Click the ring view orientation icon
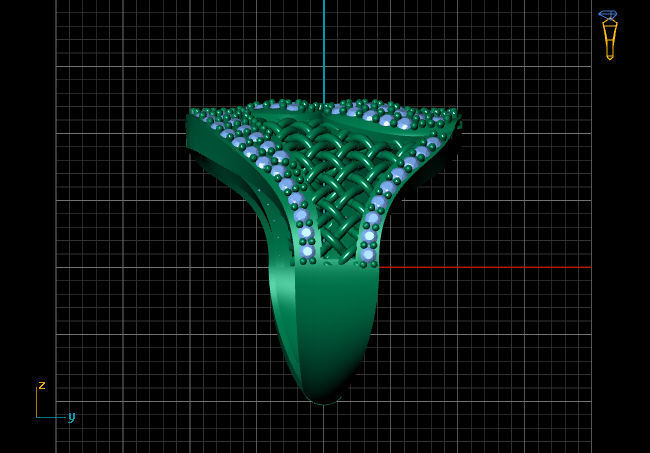The image size is (650, 453). click(609, 35)
